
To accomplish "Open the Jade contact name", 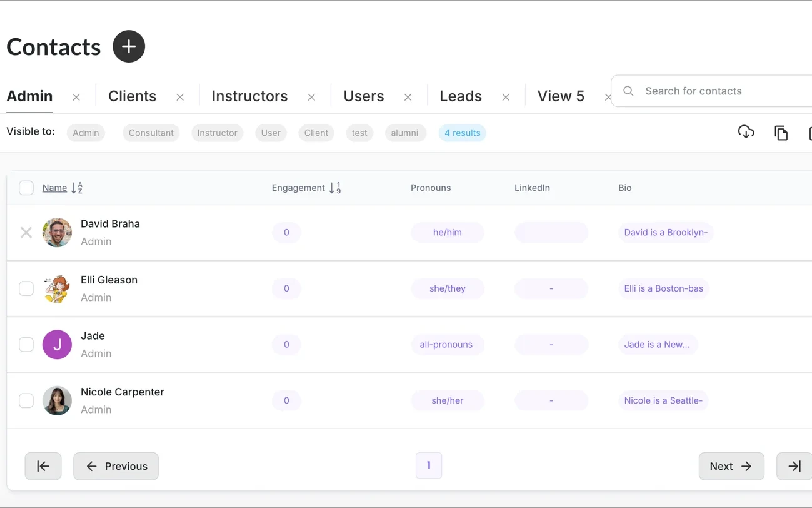I will [93, 336].
